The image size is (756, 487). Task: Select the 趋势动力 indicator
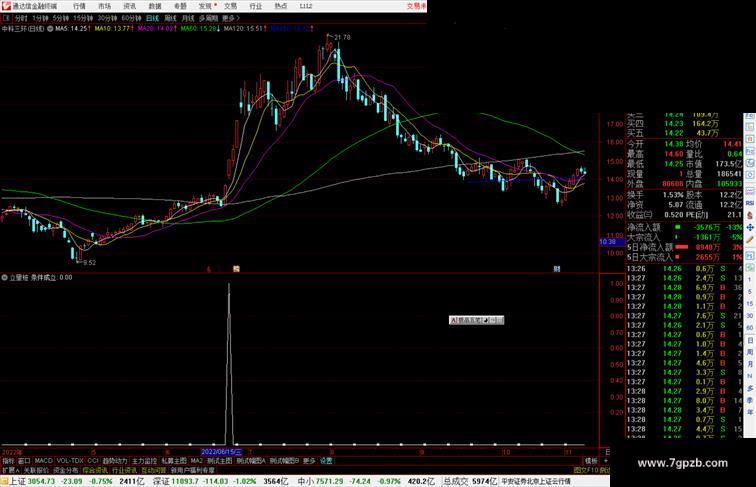pyautogui.click(x=115, y=461)
